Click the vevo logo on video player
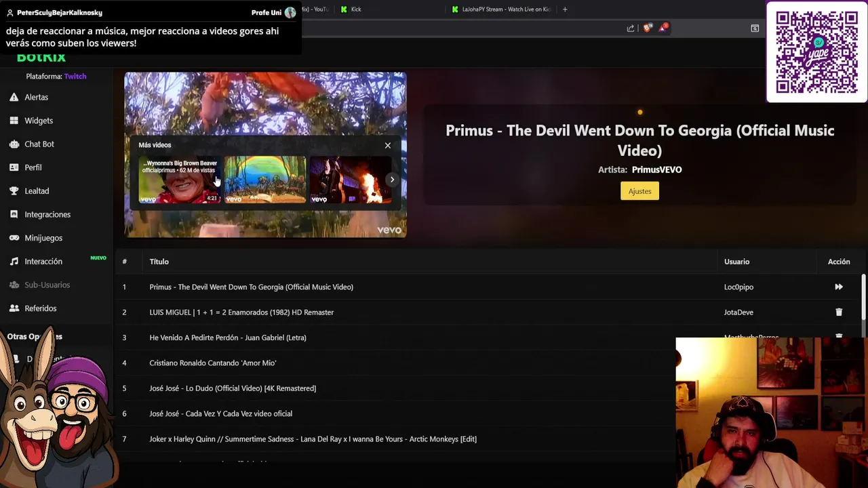868x488 pixels. [389, 230]
